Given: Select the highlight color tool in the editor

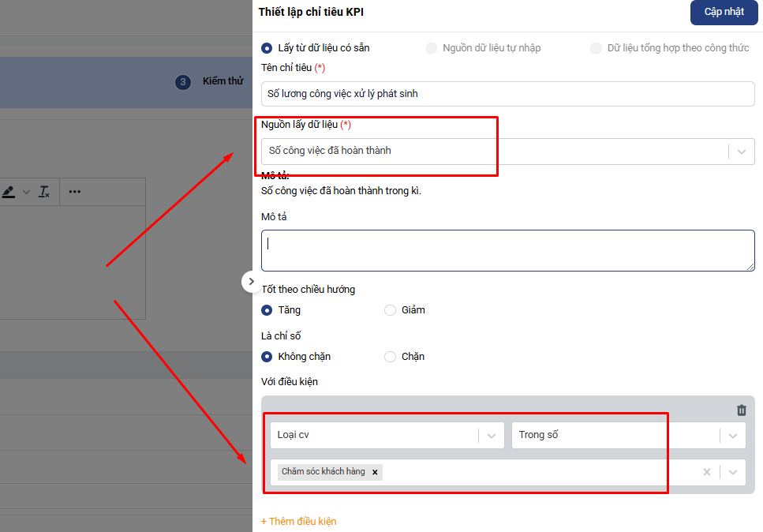Looking at the screenshot, I should 9,192.
